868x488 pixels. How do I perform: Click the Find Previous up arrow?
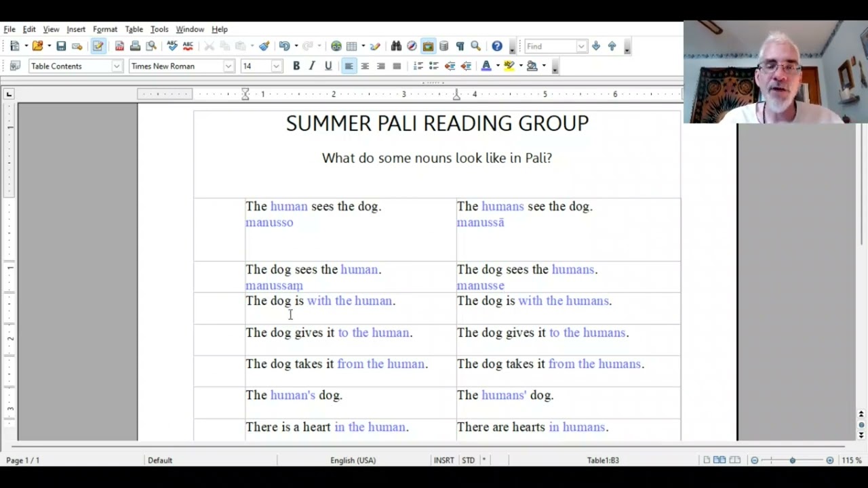coord(612,46)
